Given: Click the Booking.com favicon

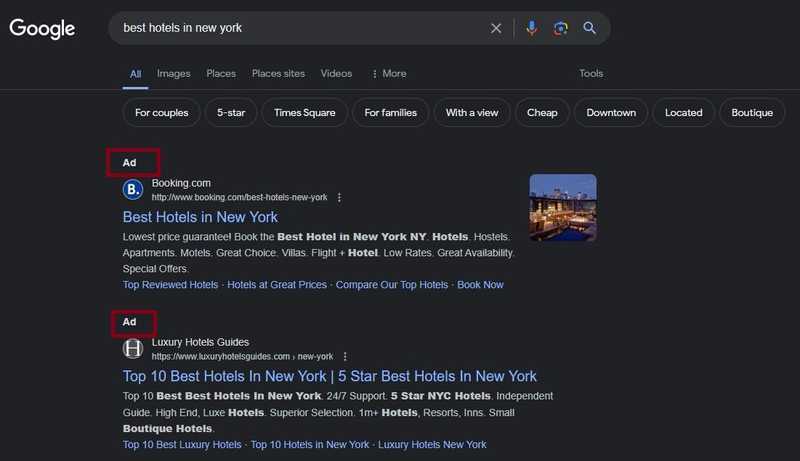Looking at the screenshot, I should click(133, 190).
